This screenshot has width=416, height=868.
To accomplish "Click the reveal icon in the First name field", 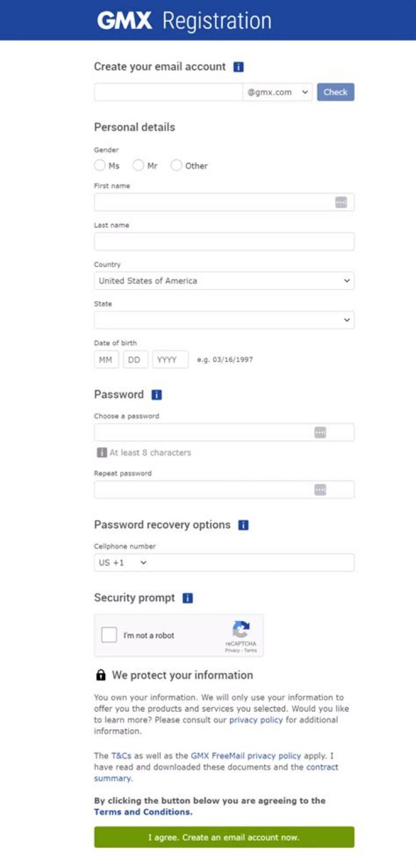I will [340, 202].
